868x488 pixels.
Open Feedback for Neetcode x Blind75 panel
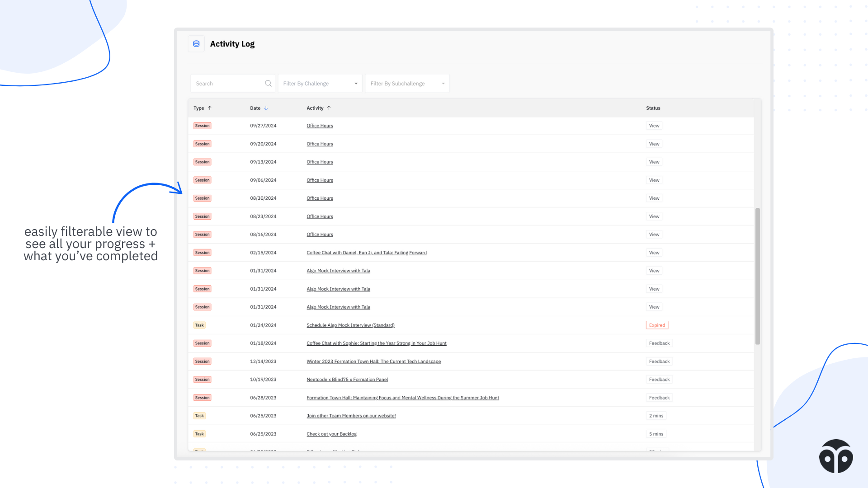pos(659,380)
